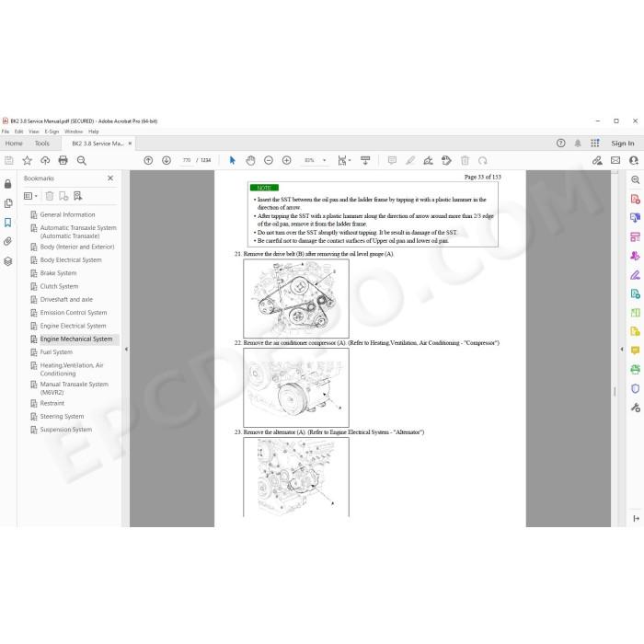Close the Bookmarks panel

pos(110,178)
